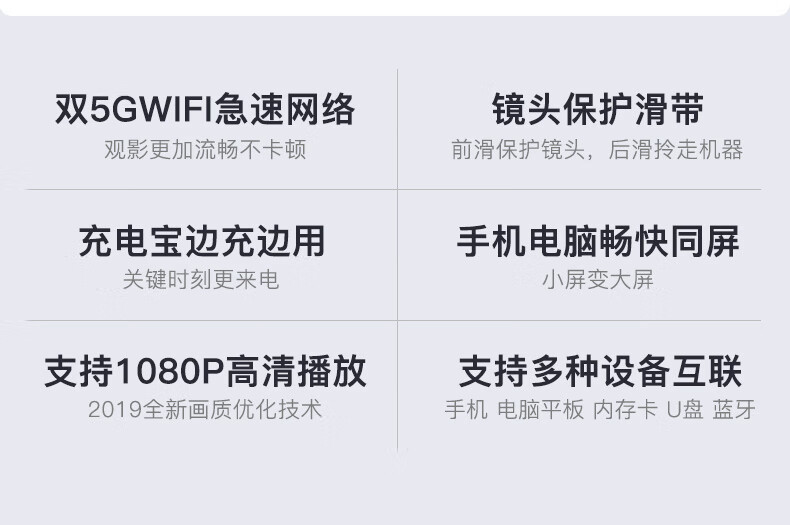Select the 前滑保护镜头，后滑拎走机器 description

[597, 150]
